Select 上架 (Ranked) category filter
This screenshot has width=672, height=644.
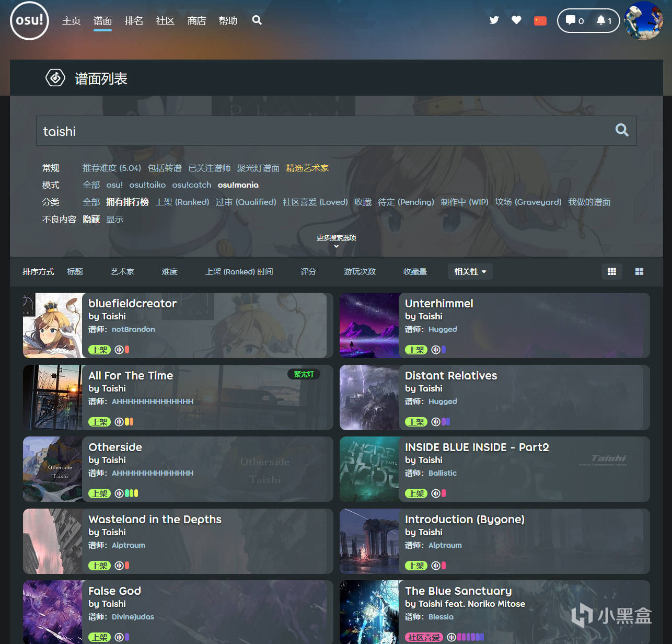coord(182,202)
